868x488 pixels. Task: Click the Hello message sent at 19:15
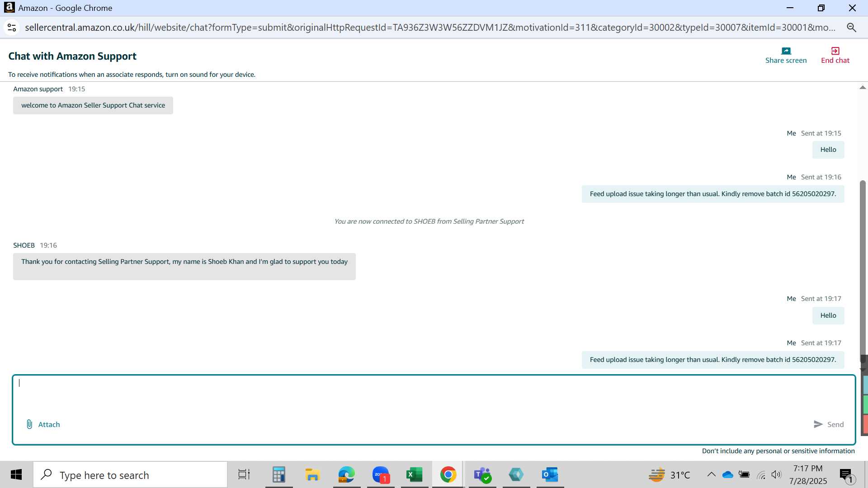tap(828, 150)
